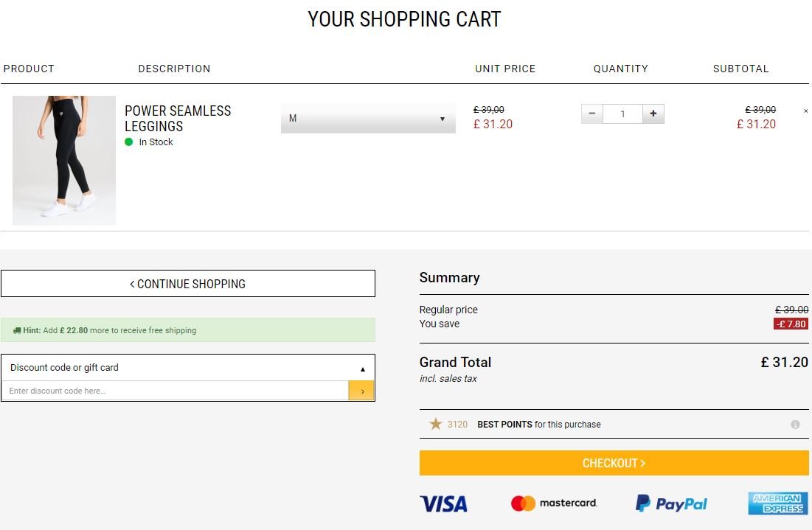This screenshot has height=530, width=812.
Task: Decrease leggings quantity with the minus control
Action: 591,114
